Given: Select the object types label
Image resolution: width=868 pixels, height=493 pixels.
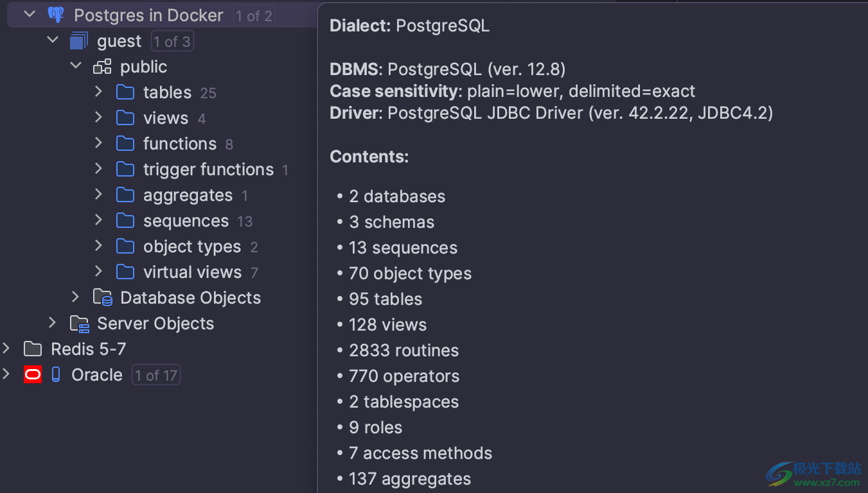Looking at the screenshot, I should tap(192, 247).
